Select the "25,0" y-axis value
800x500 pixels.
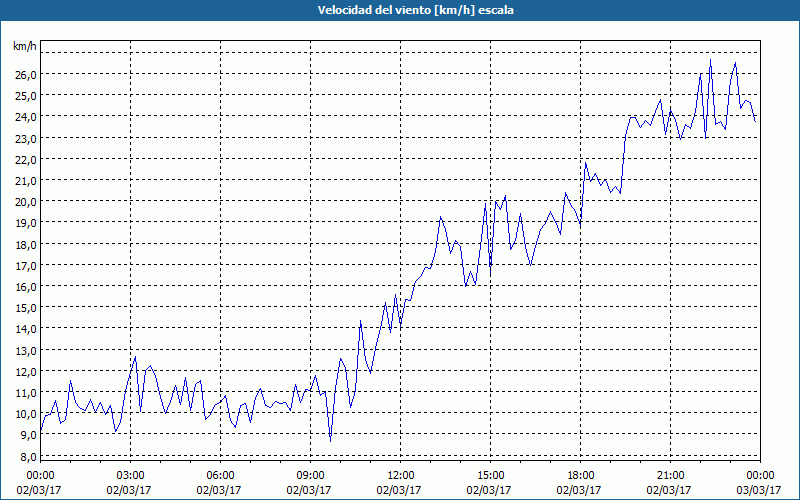click(x=26, y=96)
